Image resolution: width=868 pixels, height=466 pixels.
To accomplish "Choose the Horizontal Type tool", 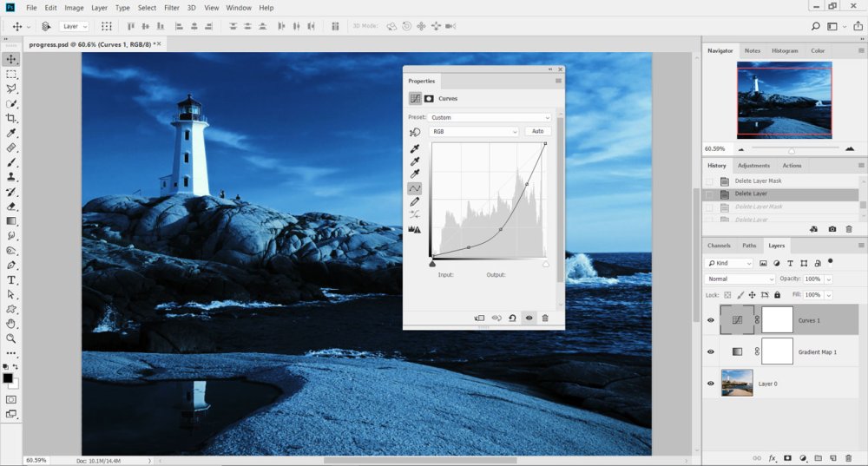I will [x=11, y=280].
